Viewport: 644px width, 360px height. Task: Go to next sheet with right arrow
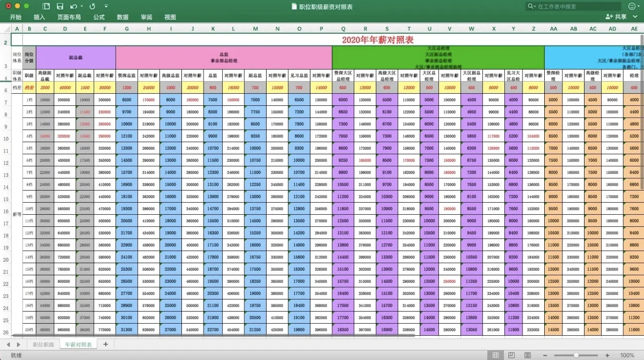click(x=19, y=344)
